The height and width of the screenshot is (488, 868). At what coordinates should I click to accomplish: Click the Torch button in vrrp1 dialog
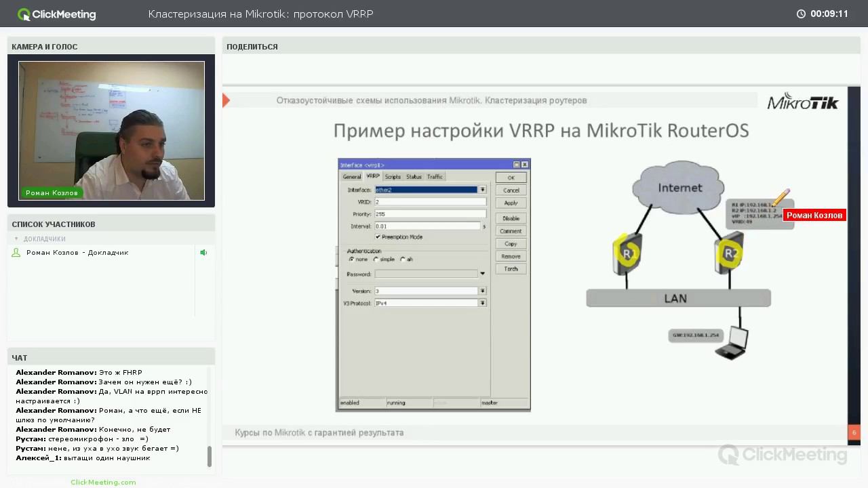tap(511, 268)
